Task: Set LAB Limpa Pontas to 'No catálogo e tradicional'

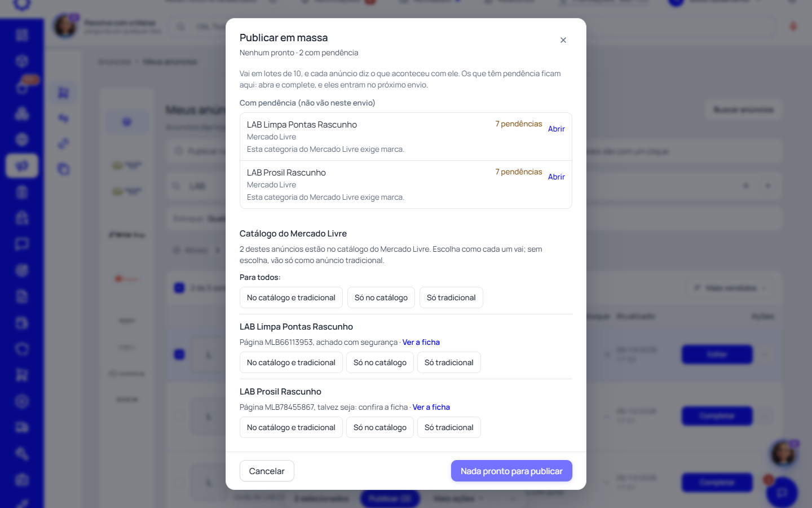Action: 291,362
